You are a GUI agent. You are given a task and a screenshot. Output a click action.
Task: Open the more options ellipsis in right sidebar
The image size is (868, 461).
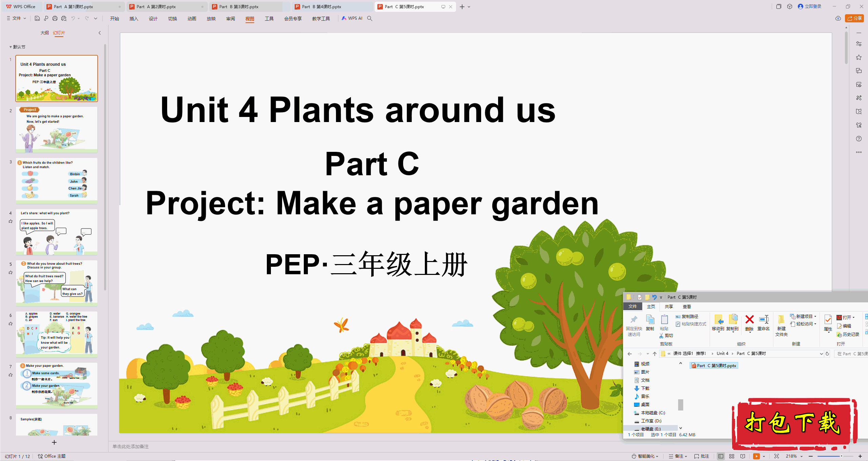[x=859, y=152]
